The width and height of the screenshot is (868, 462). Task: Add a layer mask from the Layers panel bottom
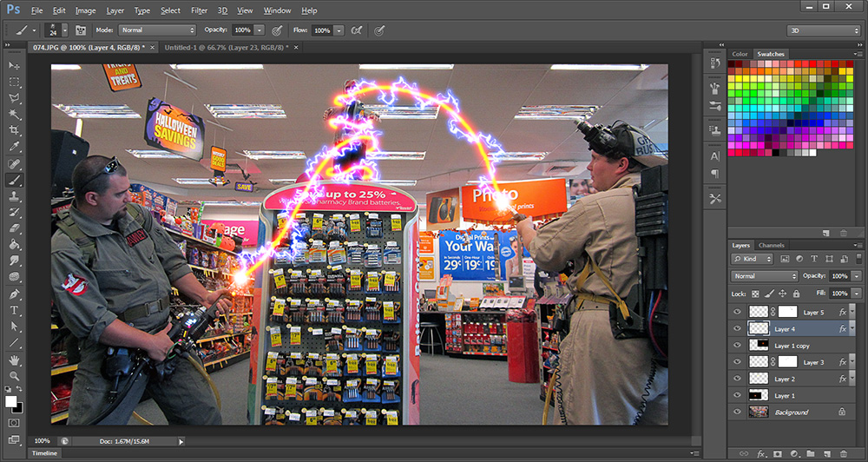click(777, 453)
